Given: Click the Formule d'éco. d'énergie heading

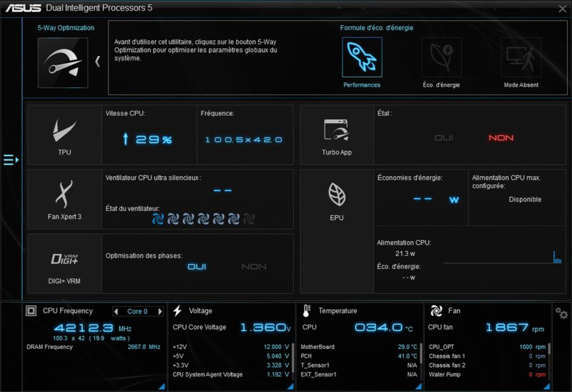Looking at the screenshot, I should [x=377, y=28].
